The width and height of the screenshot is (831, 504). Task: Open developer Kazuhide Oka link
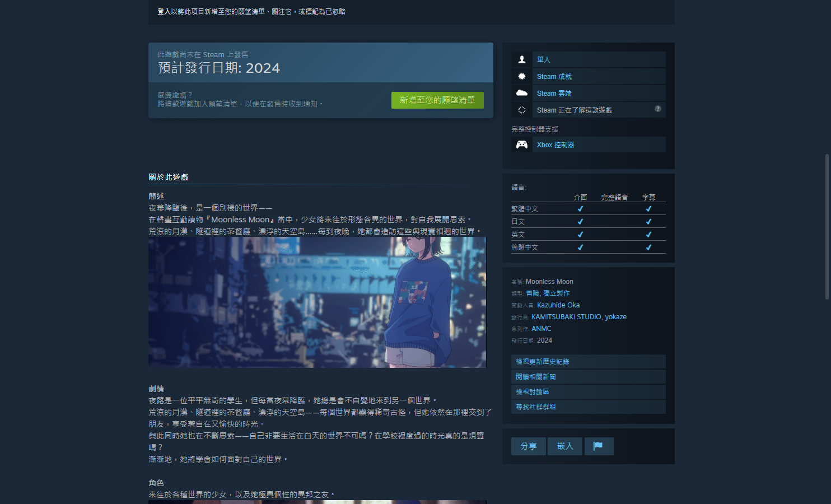(x=558, y=305)
